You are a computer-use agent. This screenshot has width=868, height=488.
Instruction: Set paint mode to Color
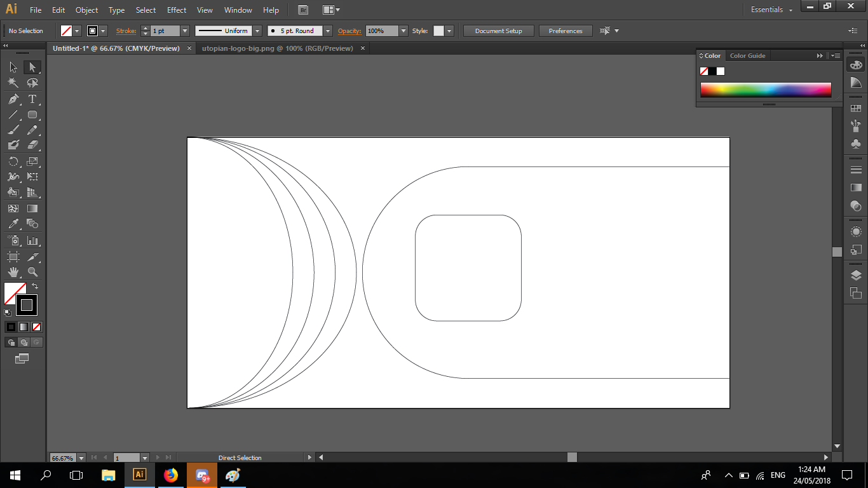[11, 327]
